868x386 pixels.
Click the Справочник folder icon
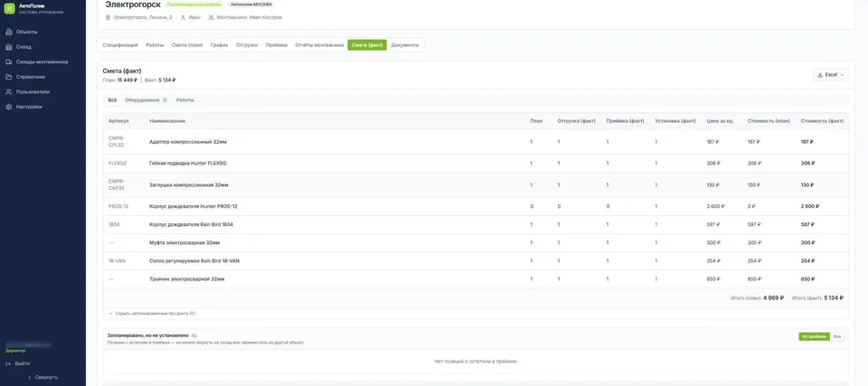pos(9,77)
